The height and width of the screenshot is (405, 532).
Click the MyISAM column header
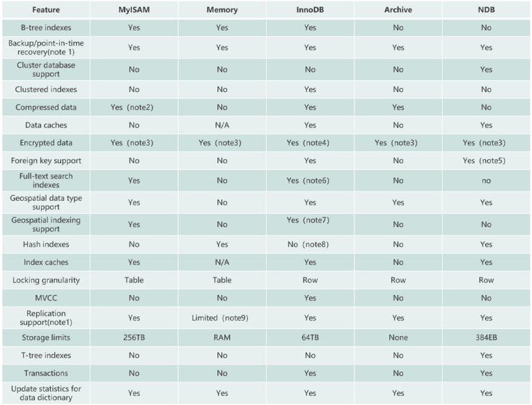134,10
